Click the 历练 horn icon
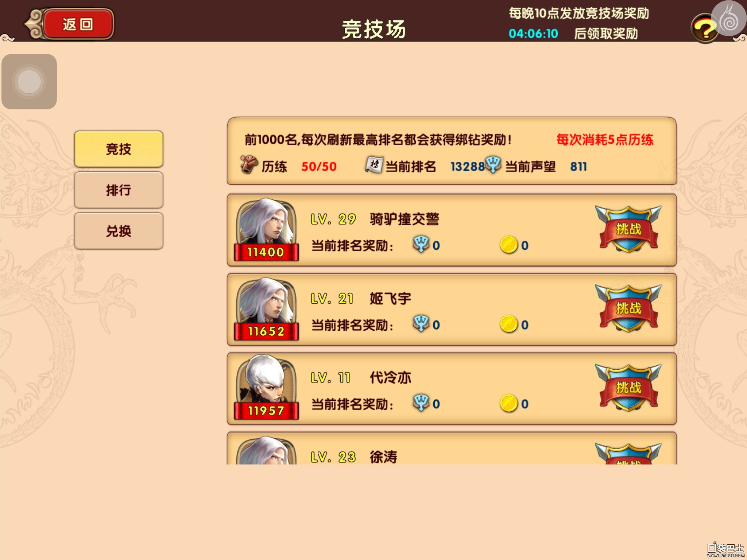747x560 pixels. click(249, 164)
